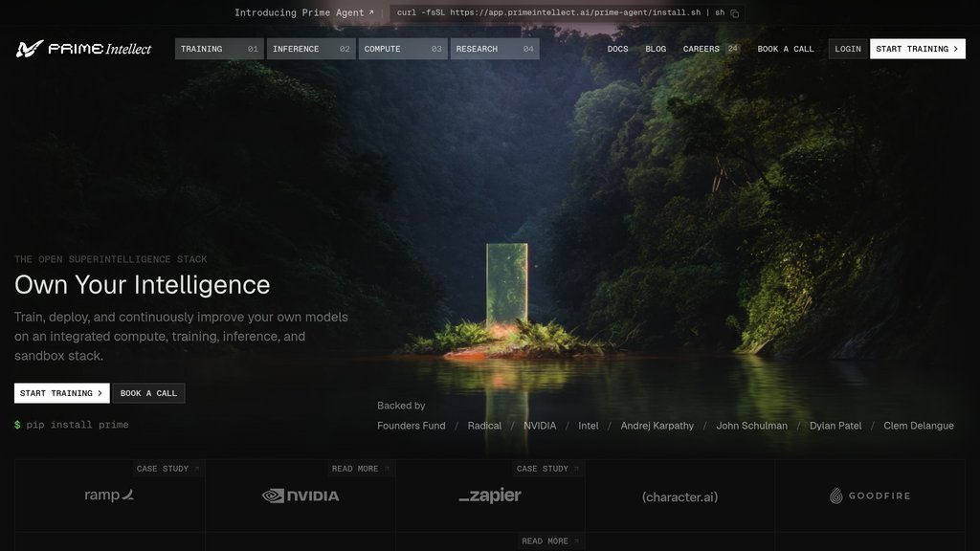Click Intel backer name
The height and width of the screenshot is (551, 980).
pos(589,426)
